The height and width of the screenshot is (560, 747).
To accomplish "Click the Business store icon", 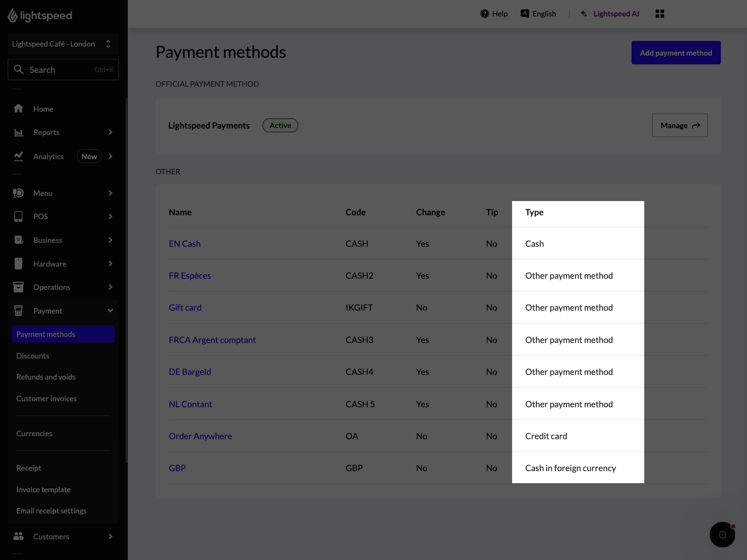I will coord(19,240).
